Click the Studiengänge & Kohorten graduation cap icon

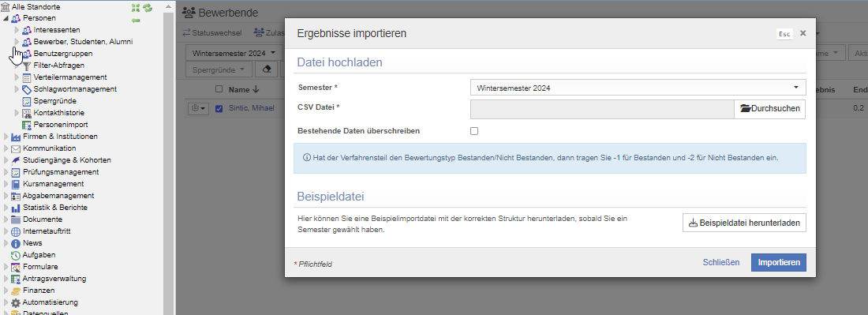click(16, 160)
